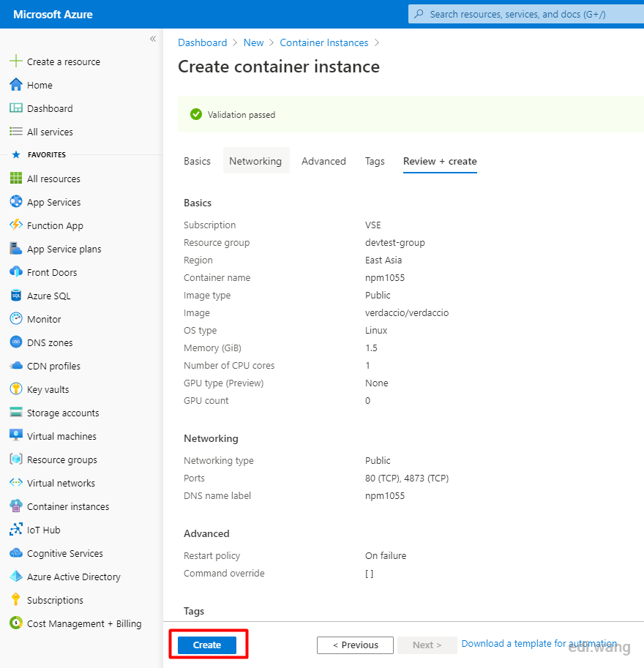This screenshot has width=644, height=668.
Task: Go to Container Instances breadcrumb
Action: [324, 42]
